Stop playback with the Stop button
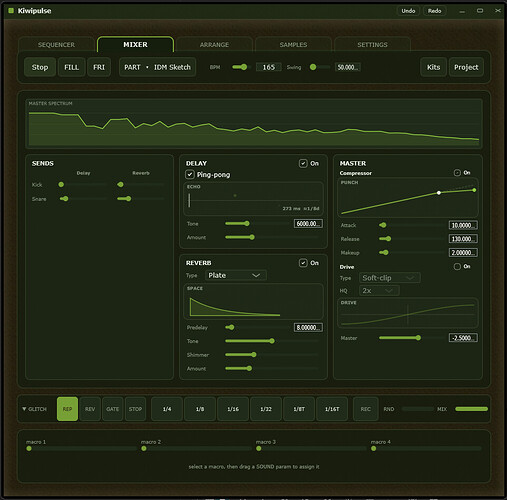The image size is (507, 500). (40, 67)
